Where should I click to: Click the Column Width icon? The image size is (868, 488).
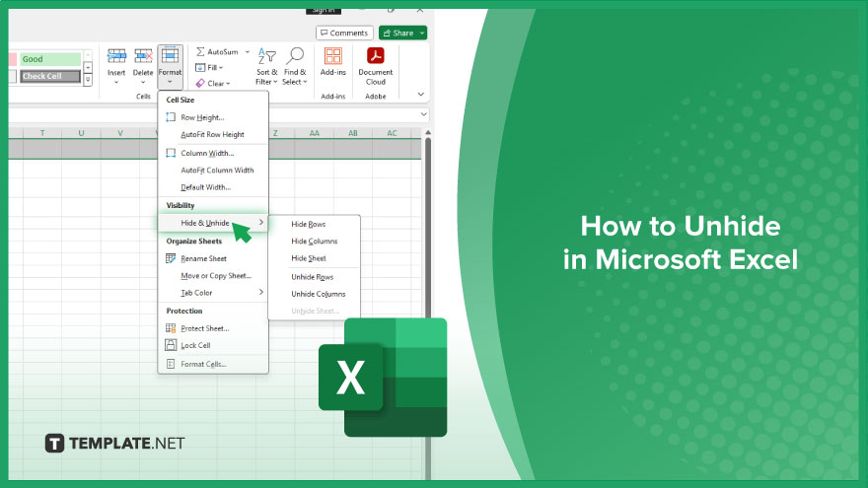171,153
